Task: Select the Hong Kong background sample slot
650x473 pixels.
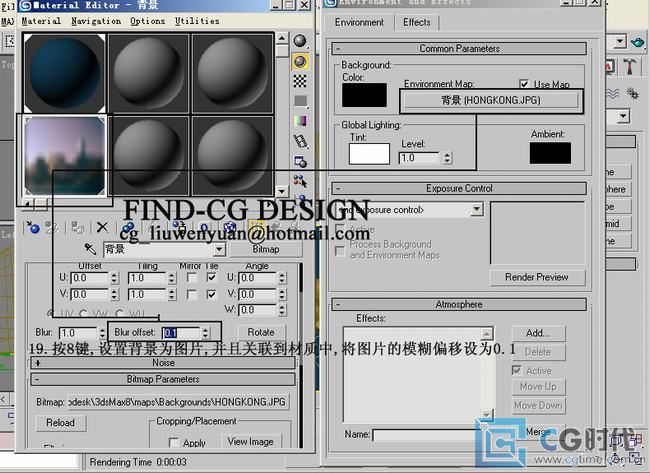Action: pyautogui.click(x=65, y=156)
